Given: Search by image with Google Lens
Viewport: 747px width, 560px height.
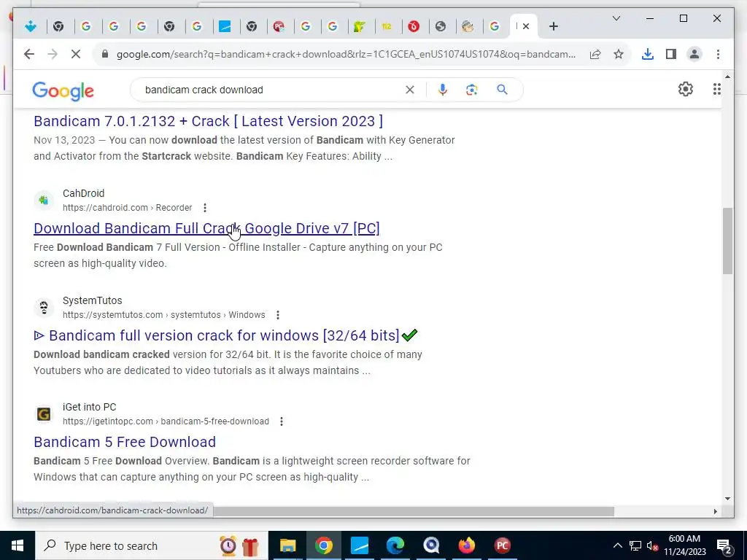Looking at the screenshot, I should click(472, 90).
